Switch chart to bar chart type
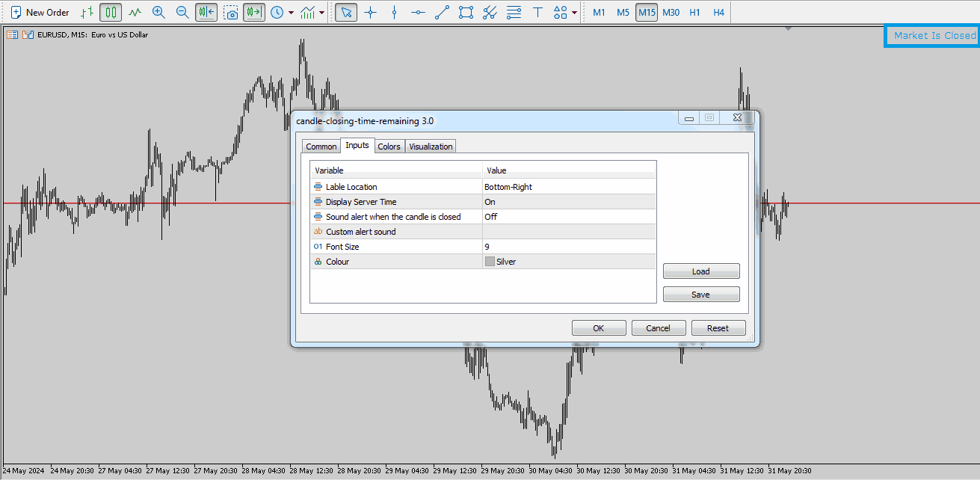 coord(87,12)
